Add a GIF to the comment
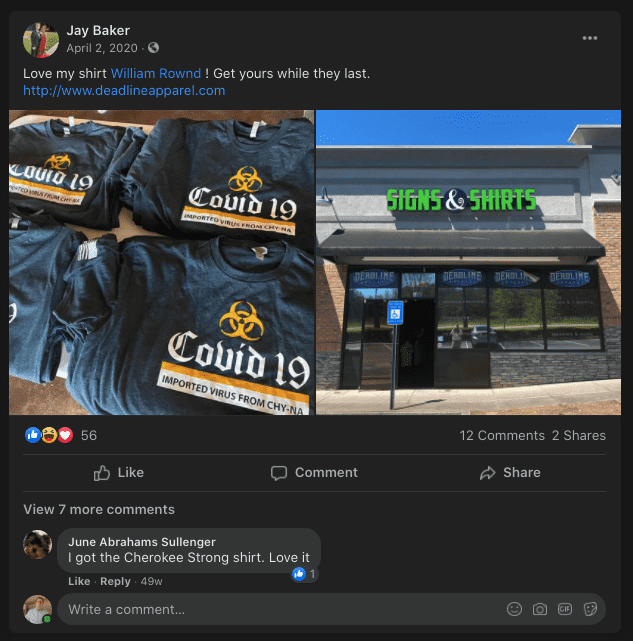The height and width of the screenshot is (641, 633). click(x=565, y=609)
